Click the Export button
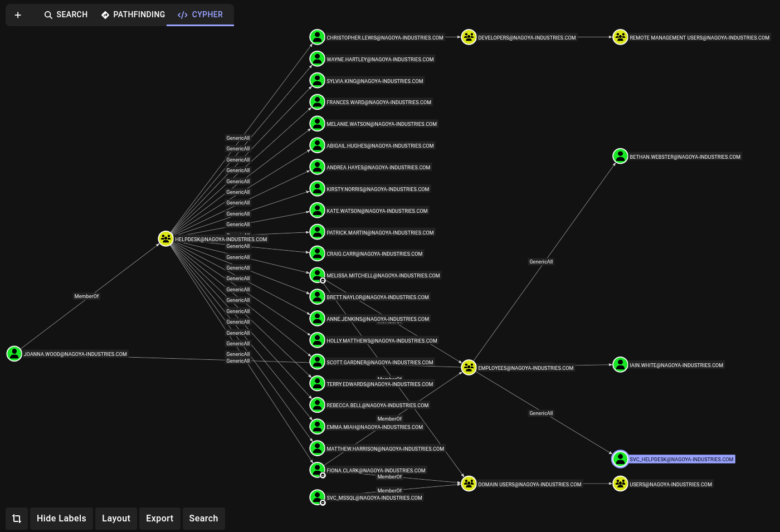The image size is (780, 532). [x=159, y=519]
